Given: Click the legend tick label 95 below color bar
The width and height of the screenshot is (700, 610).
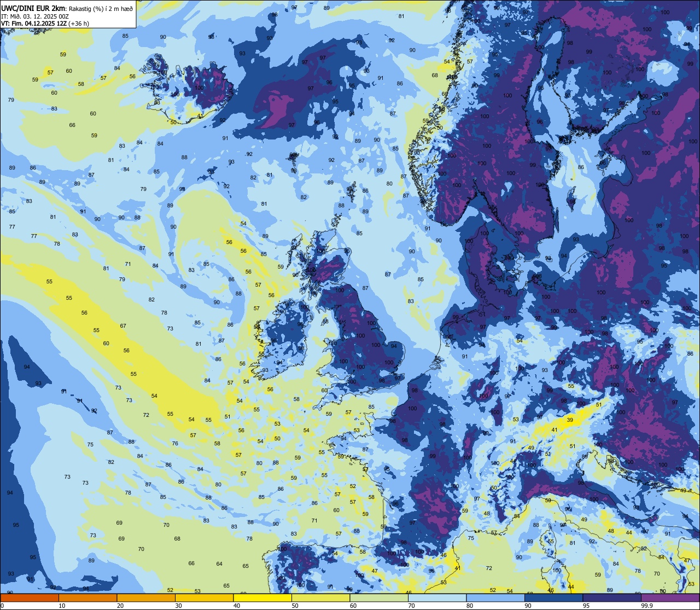Looking at the screenshot, I should coord(586,606).
